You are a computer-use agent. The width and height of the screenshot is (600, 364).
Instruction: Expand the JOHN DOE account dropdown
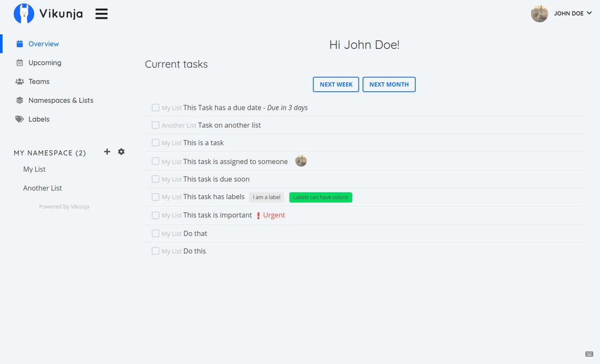pos(573,13)
